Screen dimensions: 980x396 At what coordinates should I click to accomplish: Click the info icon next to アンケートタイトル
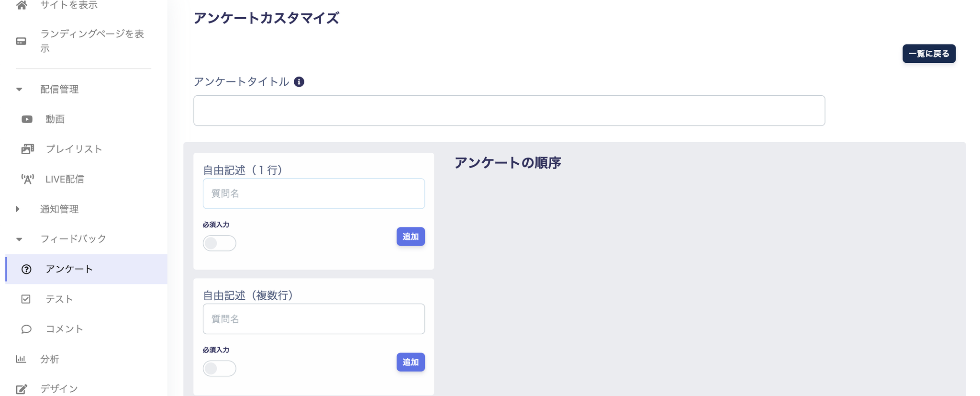(299, 82)
